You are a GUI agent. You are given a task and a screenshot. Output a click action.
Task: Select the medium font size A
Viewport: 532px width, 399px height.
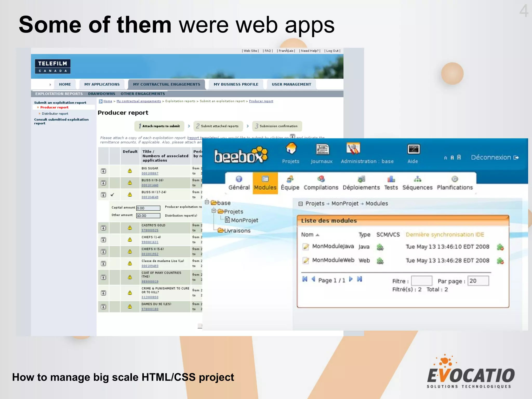coord(452,158)
